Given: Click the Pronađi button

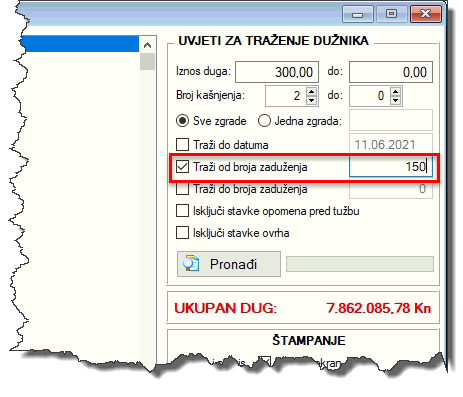Looking at the screenshot, I should tap(229, 264).
